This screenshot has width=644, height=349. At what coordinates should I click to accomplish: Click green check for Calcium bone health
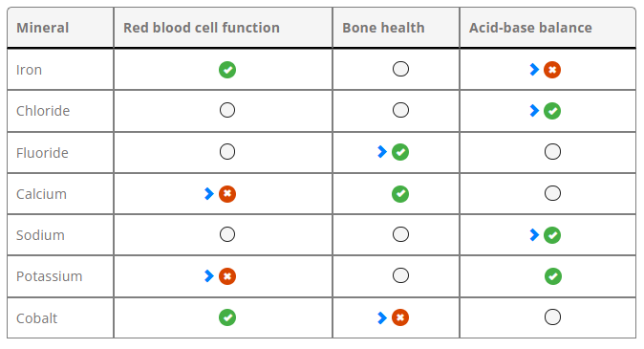pos(400,193)
